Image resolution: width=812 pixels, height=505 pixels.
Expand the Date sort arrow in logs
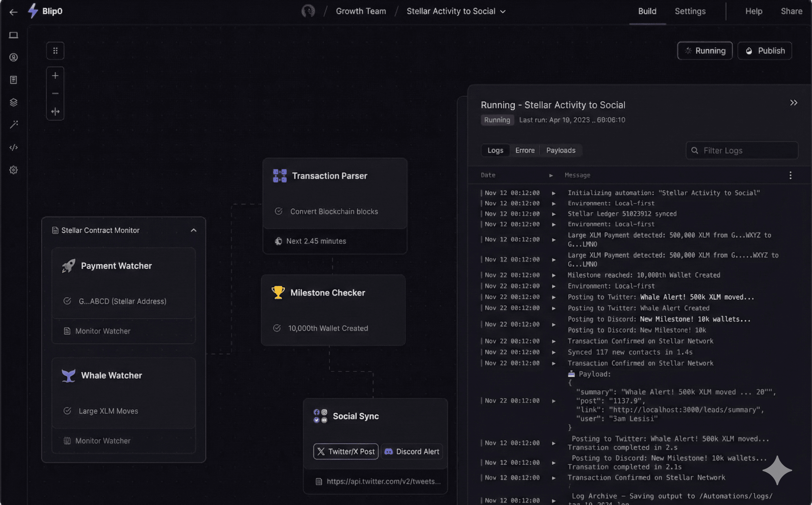tap(551, 175)
